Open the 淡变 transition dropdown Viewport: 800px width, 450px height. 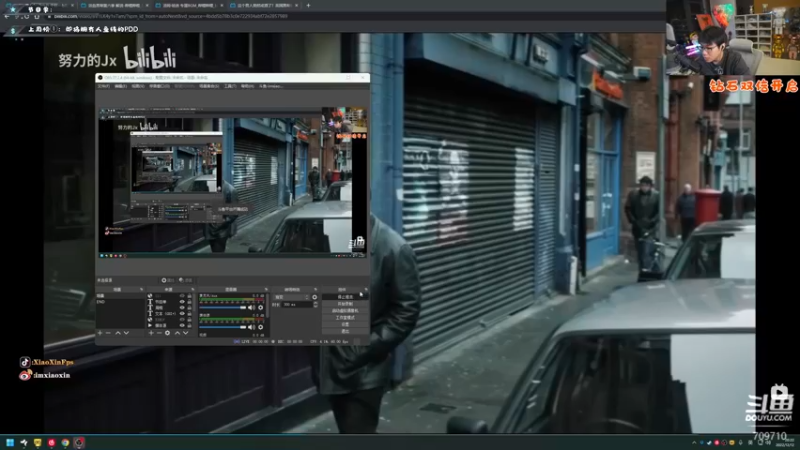pyautogui.click(x=291, y=297)
